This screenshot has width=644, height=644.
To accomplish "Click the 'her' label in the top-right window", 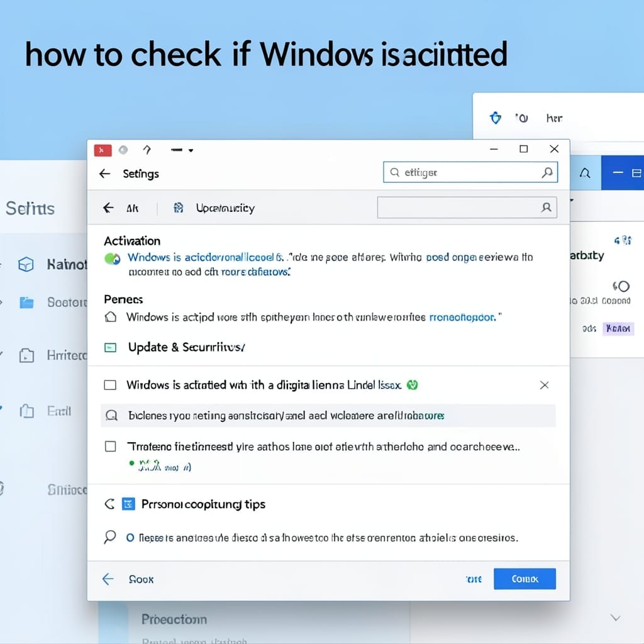I will [554, 119].
